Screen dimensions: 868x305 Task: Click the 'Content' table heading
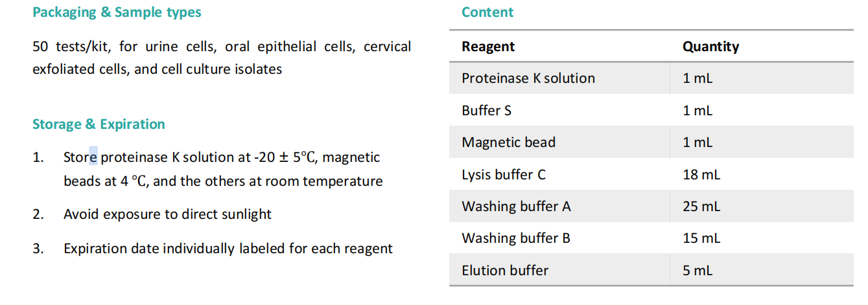(x=487, y=12)
